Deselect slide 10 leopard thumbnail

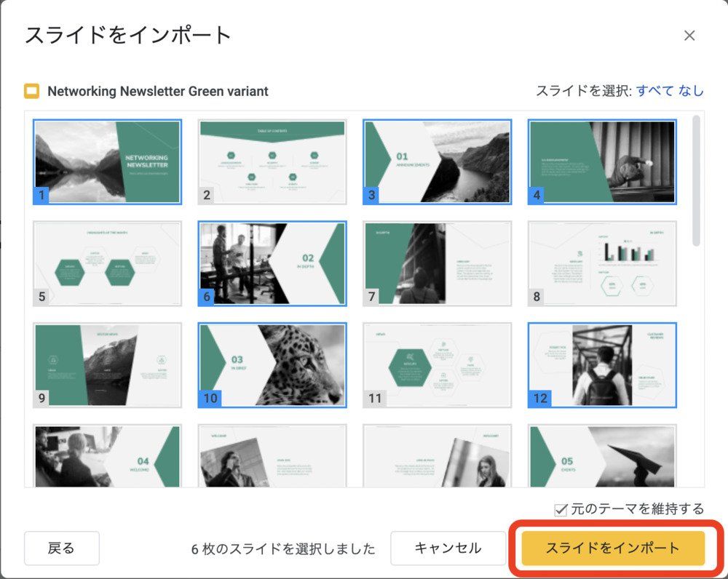(272, 365)
